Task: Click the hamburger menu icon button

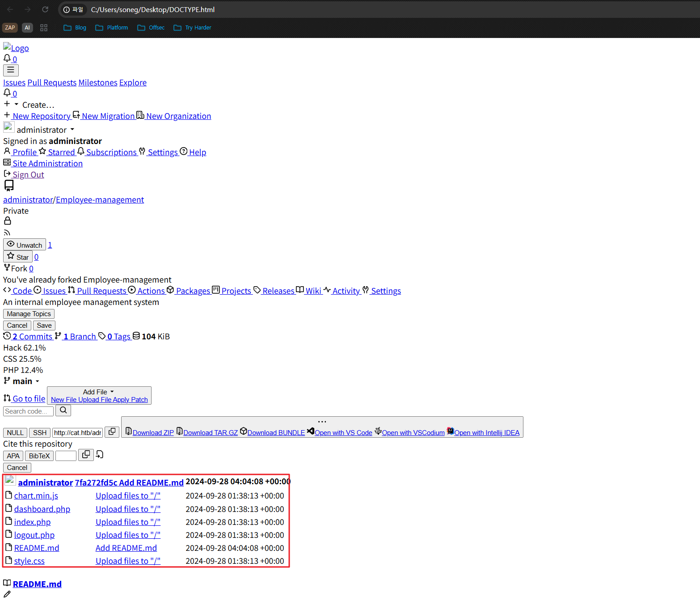Action: pos(11,70)
